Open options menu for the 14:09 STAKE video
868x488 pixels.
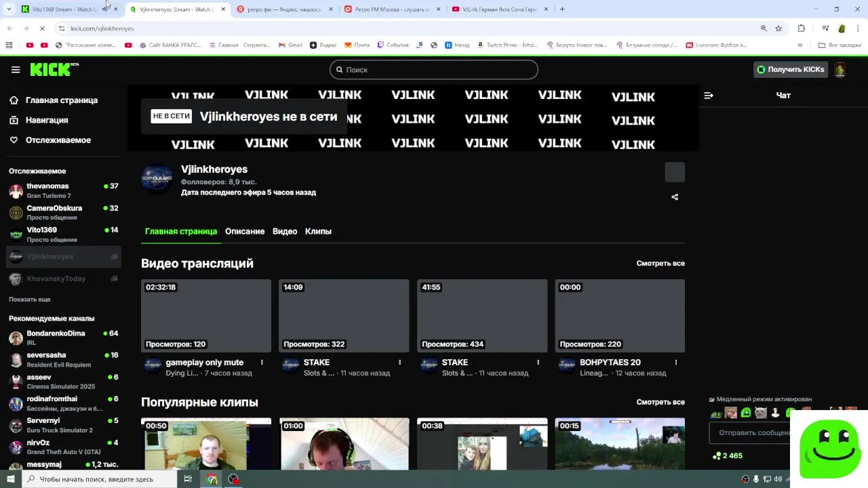400,363
